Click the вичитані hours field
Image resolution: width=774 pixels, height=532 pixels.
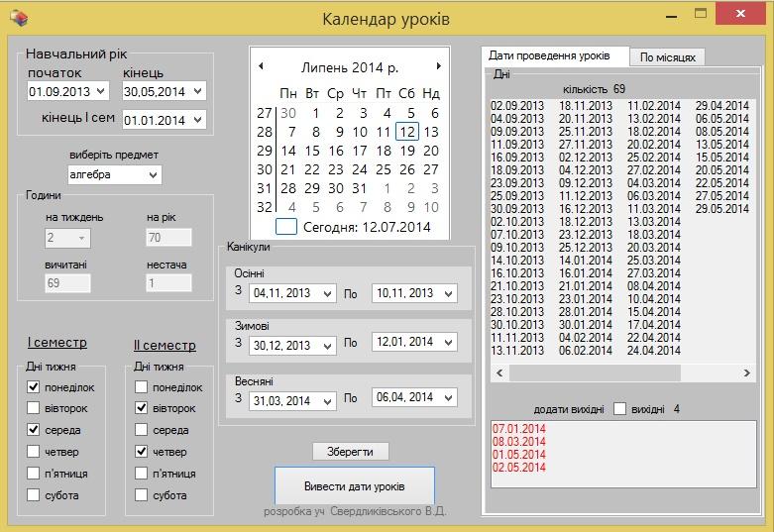click(67, 283)
